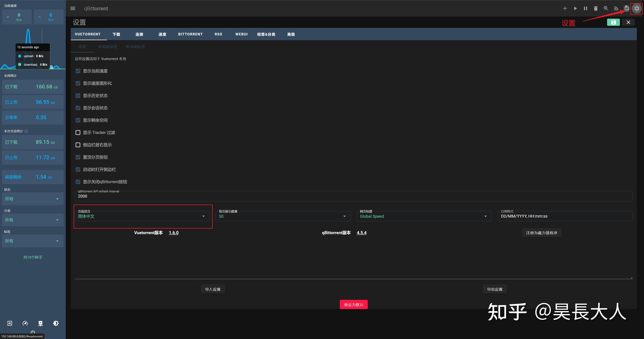644x339 pixels.
Task: Click the resume torrents play icon
Action: click(x=575, y=9)
